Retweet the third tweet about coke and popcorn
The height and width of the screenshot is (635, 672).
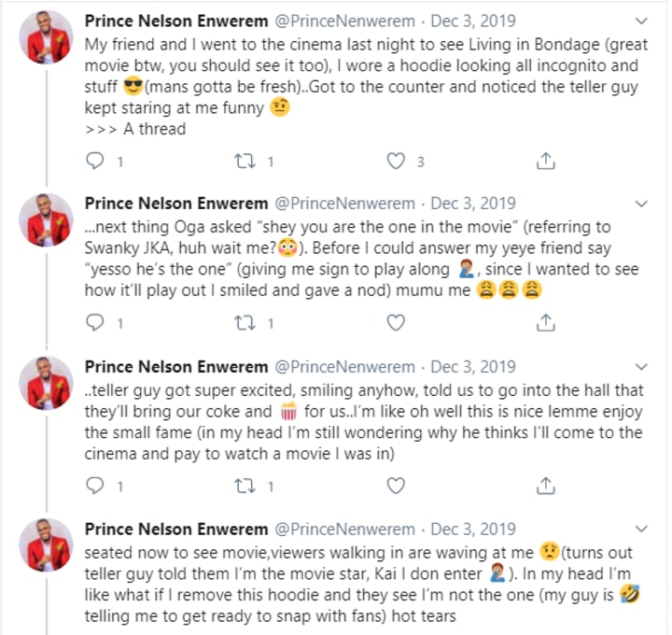click(x=245, y=486)
